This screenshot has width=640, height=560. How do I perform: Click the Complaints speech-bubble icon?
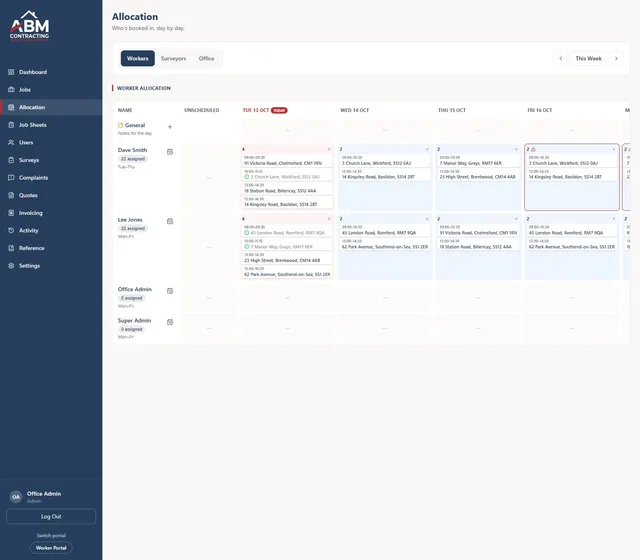[x=11, y=178]
